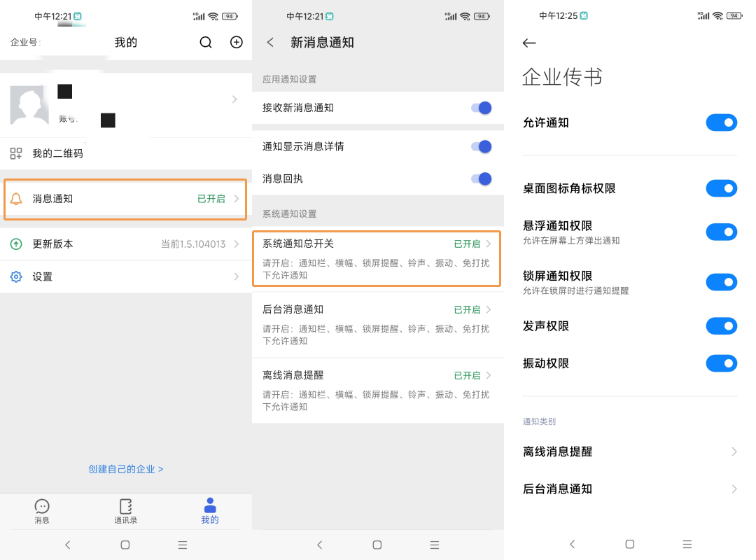Screen dimensions: 756x560
Task: Tap the search magnifier icon
Action: pos(206,43)
